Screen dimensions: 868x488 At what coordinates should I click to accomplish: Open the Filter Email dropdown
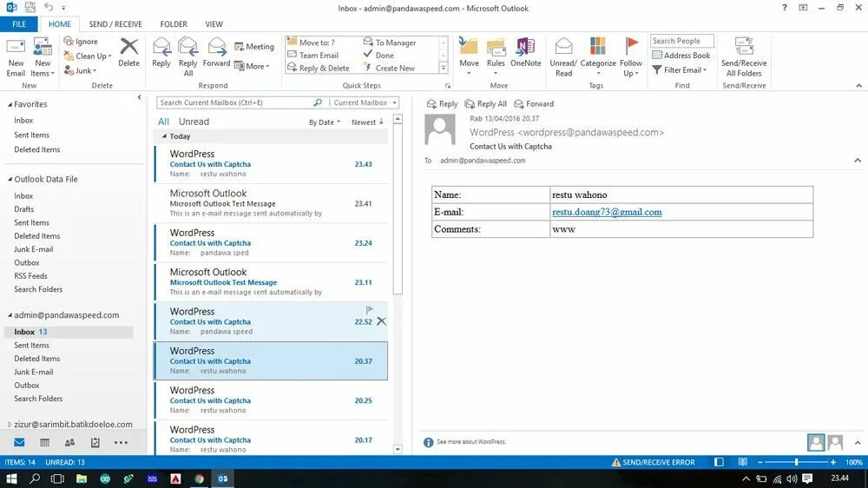(x=680, y=69)
